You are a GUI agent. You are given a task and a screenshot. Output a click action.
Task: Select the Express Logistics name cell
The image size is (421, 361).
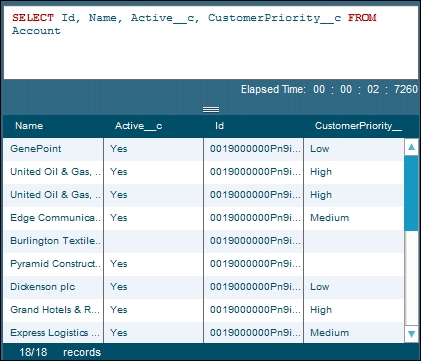53,333
